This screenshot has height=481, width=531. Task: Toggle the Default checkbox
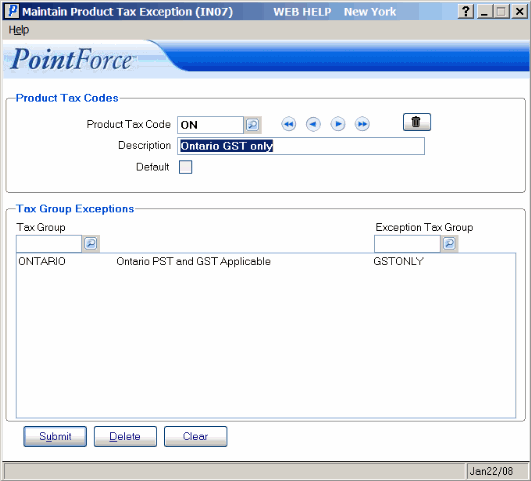click(x=186, y=167)
